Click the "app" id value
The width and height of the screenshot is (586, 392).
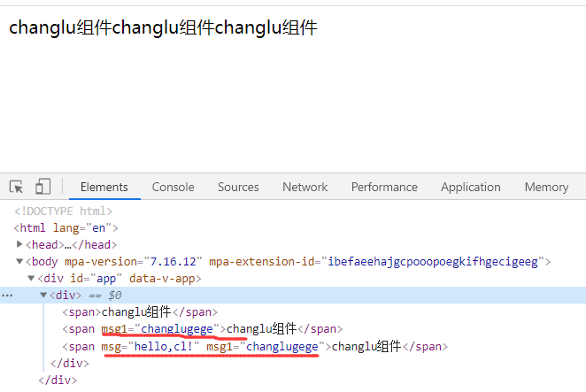tap(106, 279)
